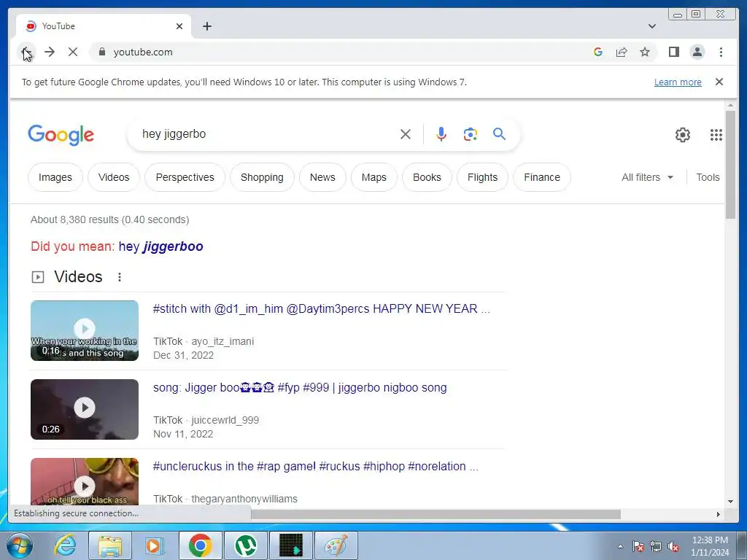This screenshot has height=560, width=747.
Task: Switch to Images results filter
Action: (x=55, y=177)
